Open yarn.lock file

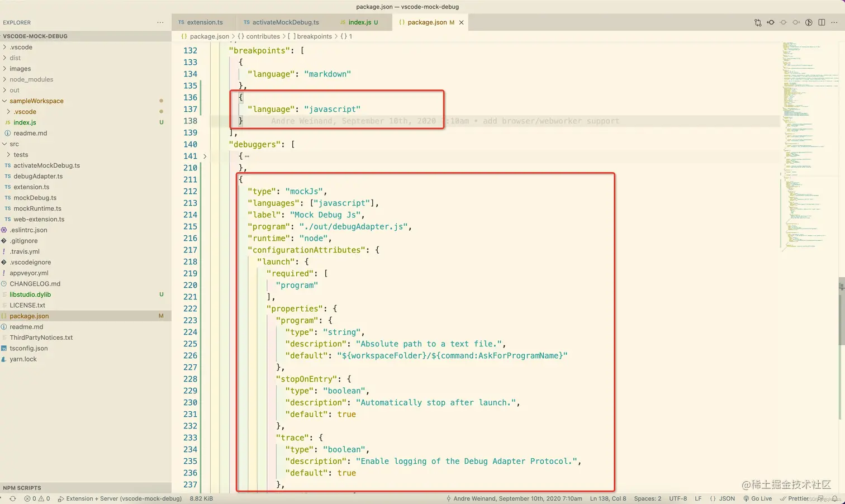coord(86,359)
